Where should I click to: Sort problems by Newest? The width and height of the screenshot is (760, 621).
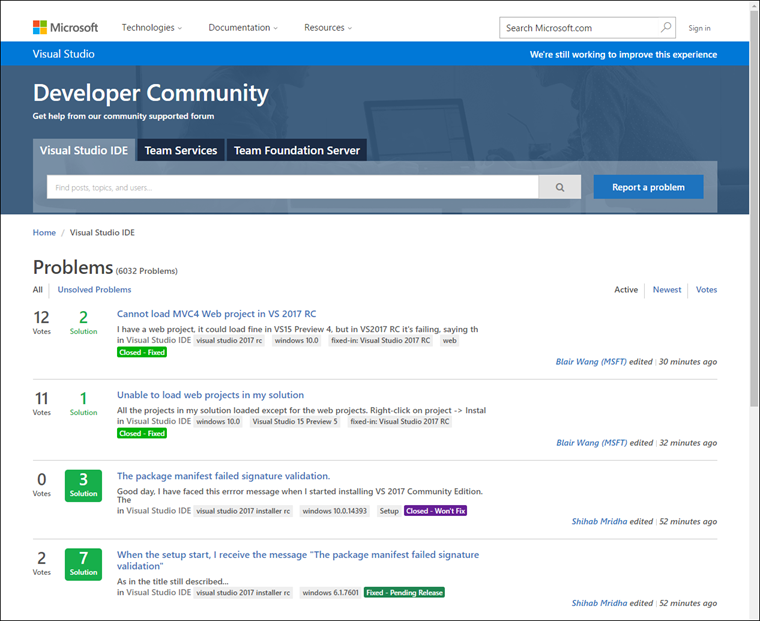click(x=667, y=289)
